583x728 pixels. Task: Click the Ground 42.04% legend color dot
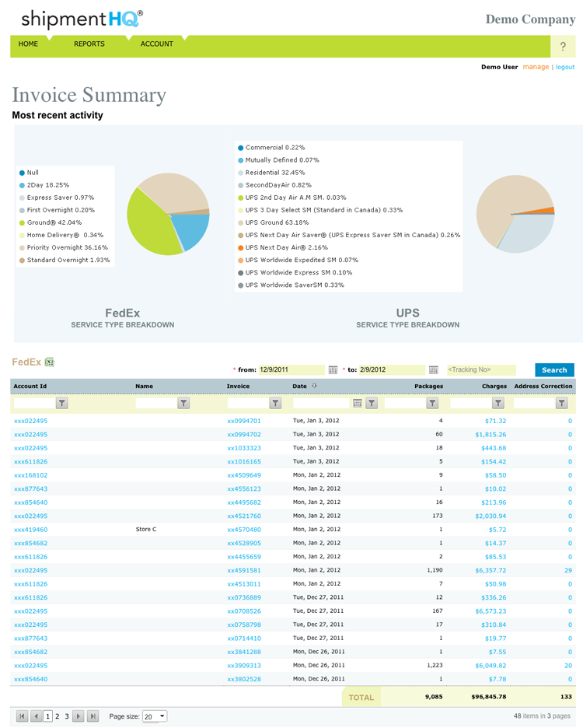pos(22,223)
